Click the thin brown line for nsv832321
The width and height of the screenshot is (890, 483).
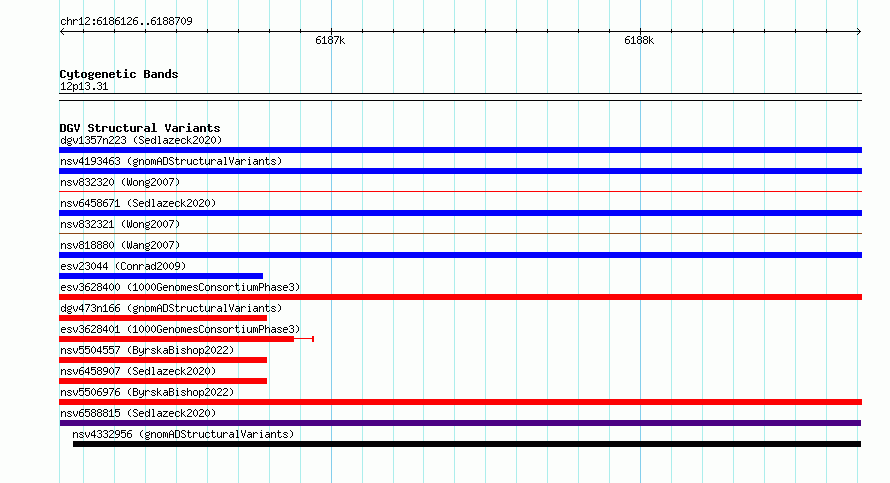[460, 234]
